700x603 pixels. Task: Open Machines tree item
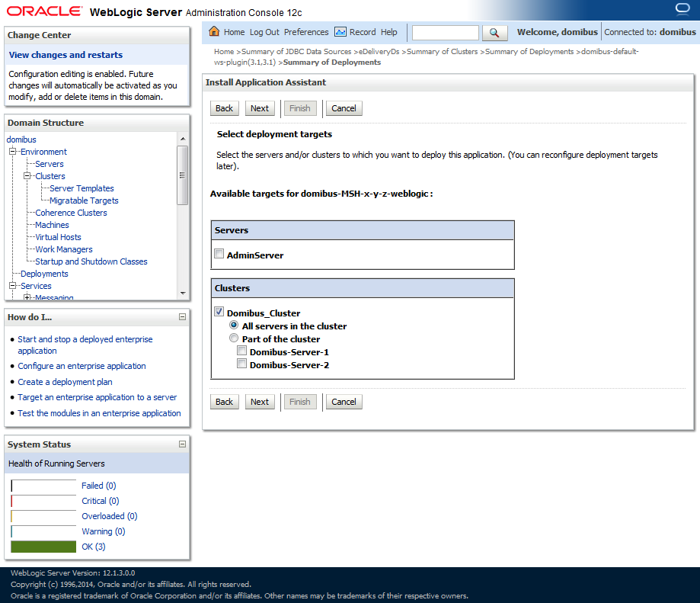coord(52,225)
